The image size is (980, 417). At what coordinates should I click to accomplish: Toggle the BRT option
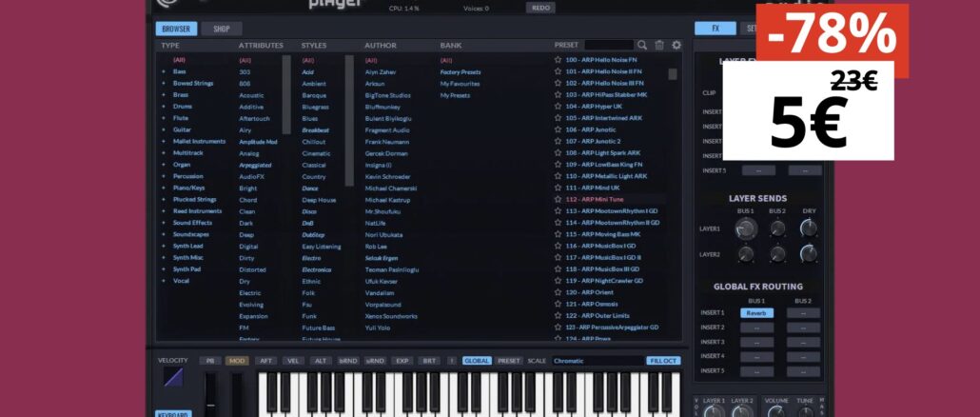click(429, 361)
